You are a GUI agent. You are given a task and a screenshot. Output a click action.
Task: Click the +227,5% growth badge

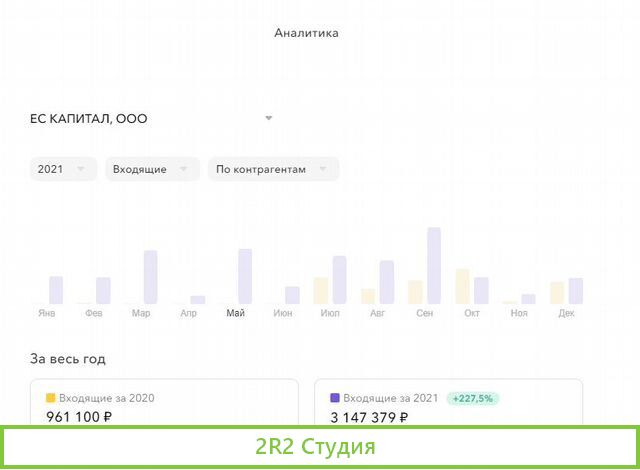472,398
